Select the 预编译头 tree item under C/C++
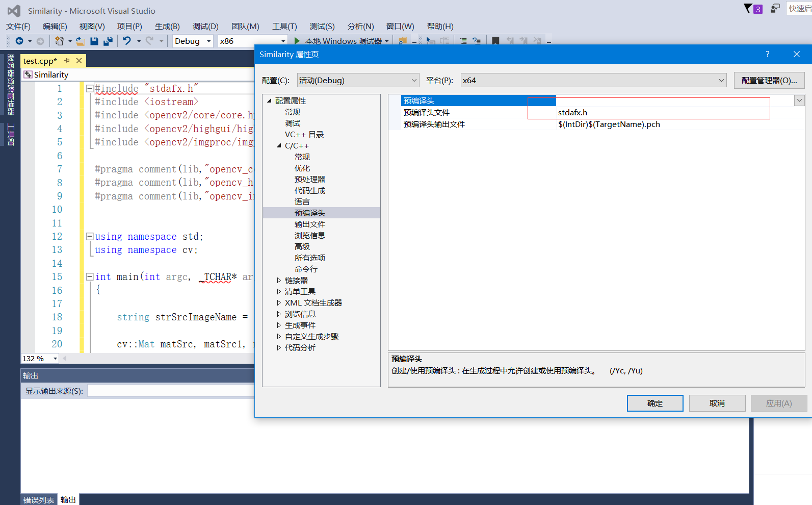Viewport: 812px width, 505px height. click(310, 213)
